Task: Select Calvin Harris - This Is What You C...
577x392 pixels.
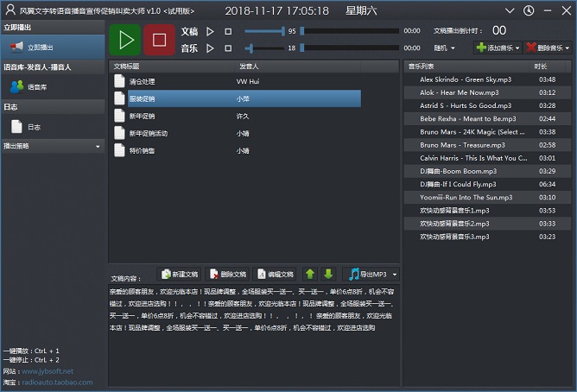Action: 487,158
